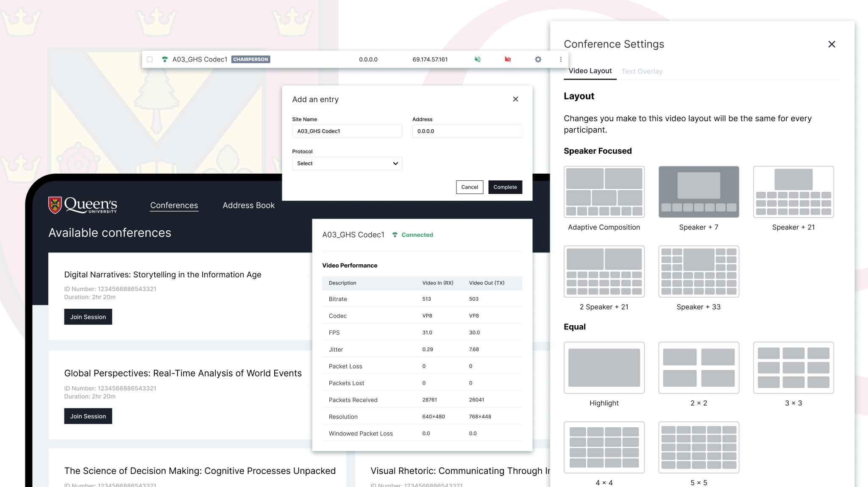Click the Visual Rhetoric conference title
The width and height of the screenshot is (868, 487).
460,471
